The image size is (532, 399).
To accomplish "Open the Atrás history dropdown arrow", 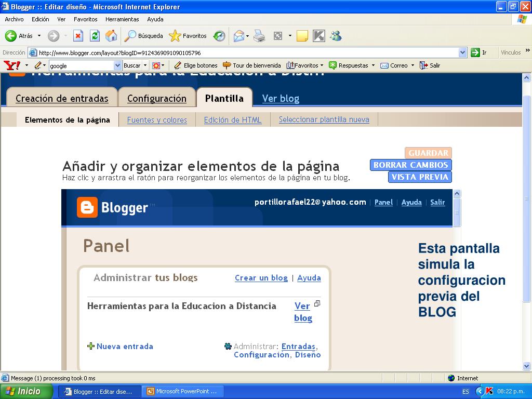I will 39,36.
